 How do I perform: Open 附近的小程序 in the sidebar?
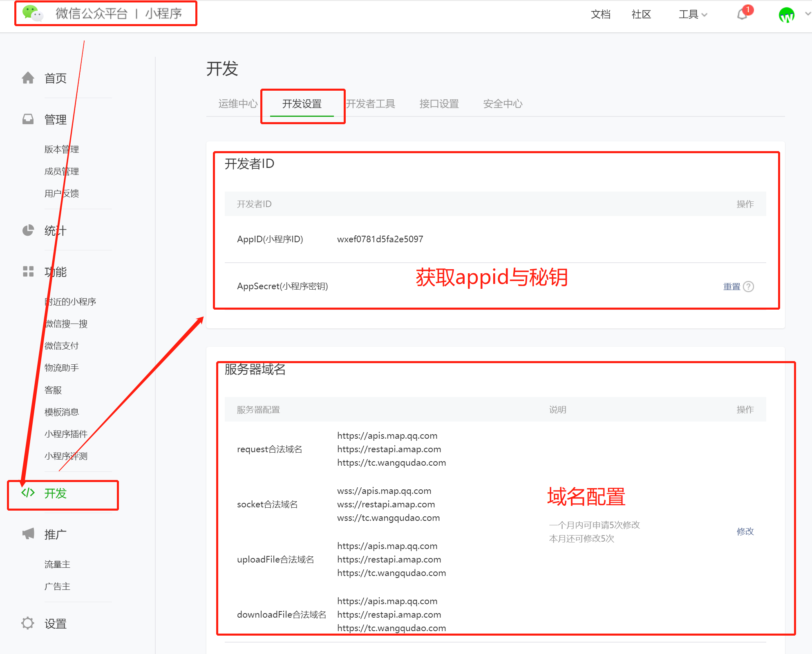[x=70, y=301]
